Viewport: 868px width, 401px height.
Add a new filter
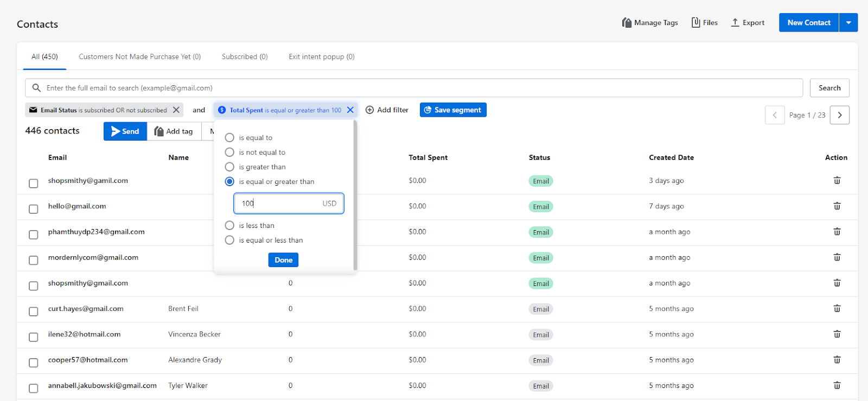tap(387, 110)
